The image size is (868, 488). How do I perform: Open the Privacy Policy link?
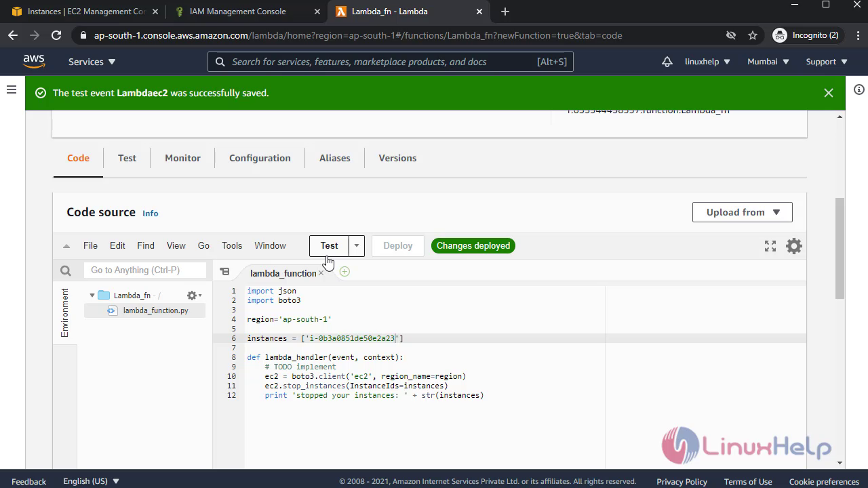(x=682, y=481)
